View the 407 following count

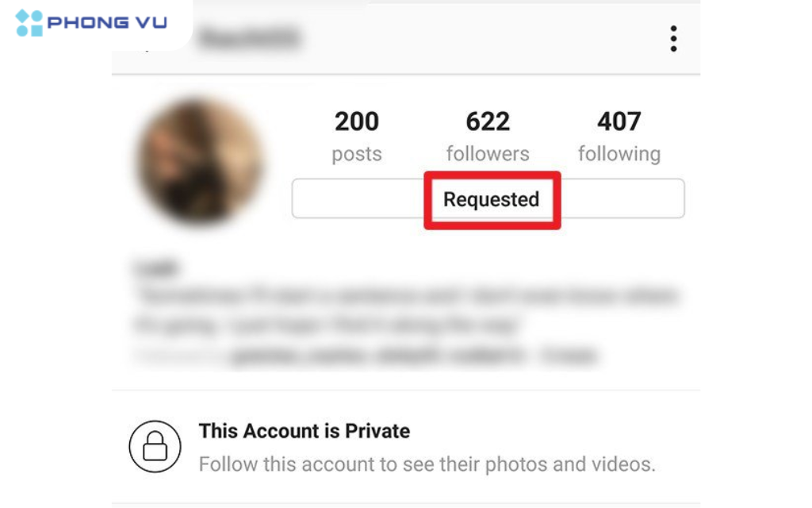point(619,121)
